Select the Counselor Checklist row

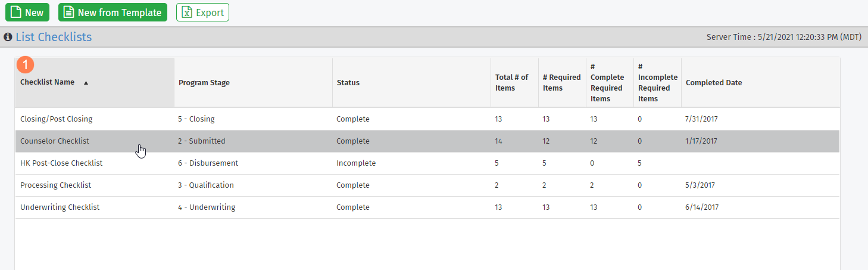coord(55,141)
